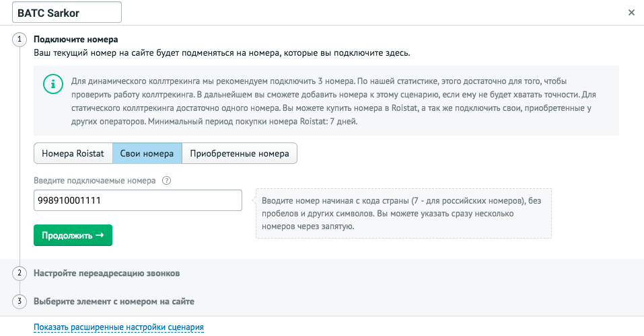
Task: Switch to the Номера Roistat tab
Action: (73, 154)
